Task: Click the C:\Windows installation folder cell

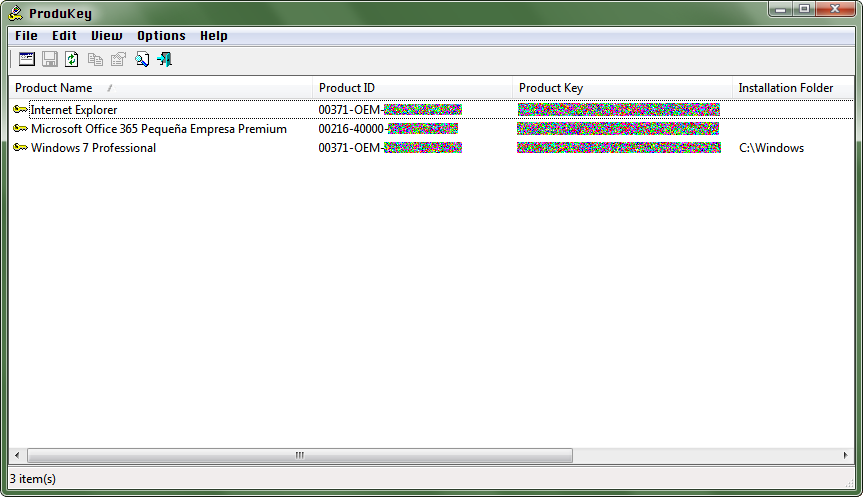Action: [x=771, y=148]
